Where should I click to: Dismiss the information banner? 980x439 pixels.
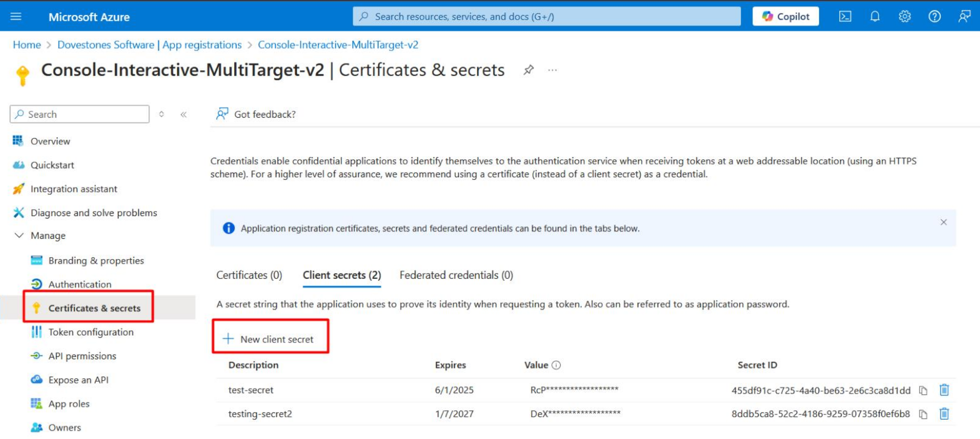click(943, 222)
